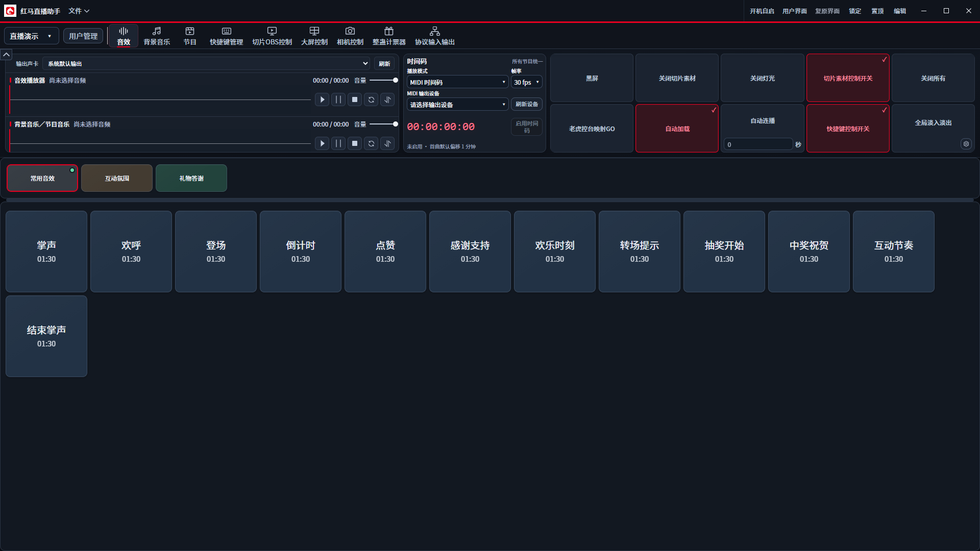Open the 文件 menu
Screen dimensions: 980x551
click(79, 11)
